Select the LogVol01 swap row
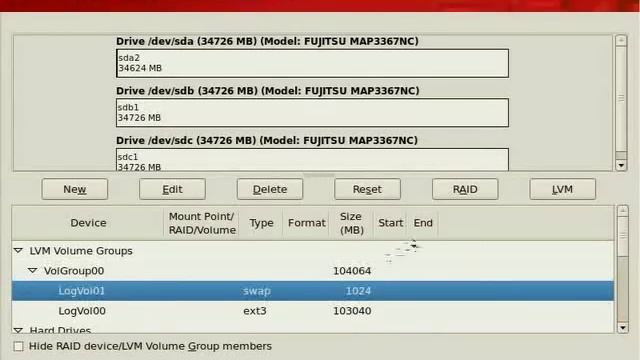The height and width of the screenshot is (360, 640). 313,291
